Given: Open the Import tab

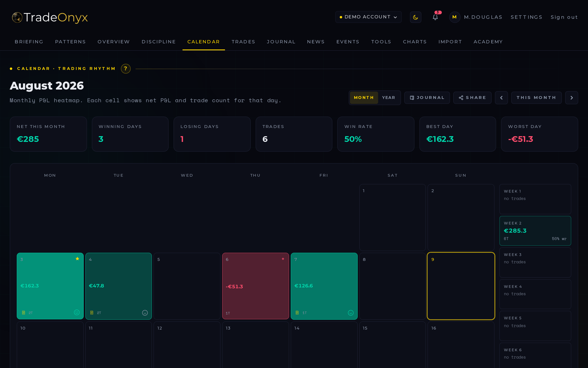Looking at the screenshot, I should (450, 42).
